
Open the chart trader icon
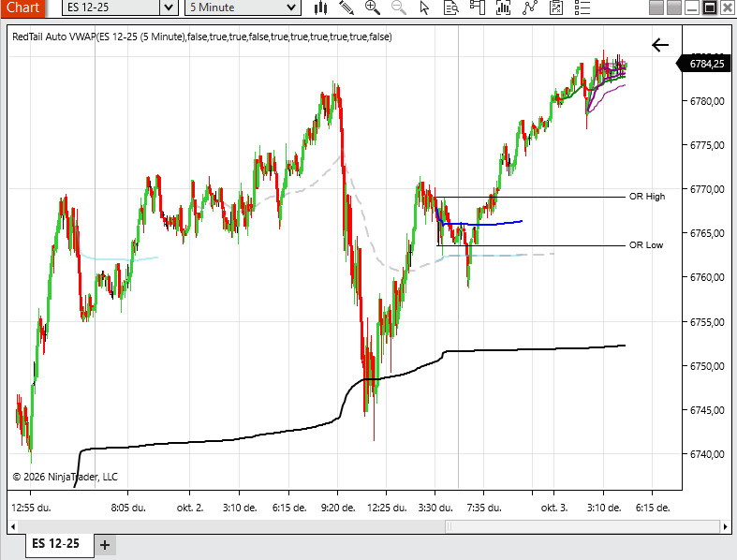pos(478,7)
